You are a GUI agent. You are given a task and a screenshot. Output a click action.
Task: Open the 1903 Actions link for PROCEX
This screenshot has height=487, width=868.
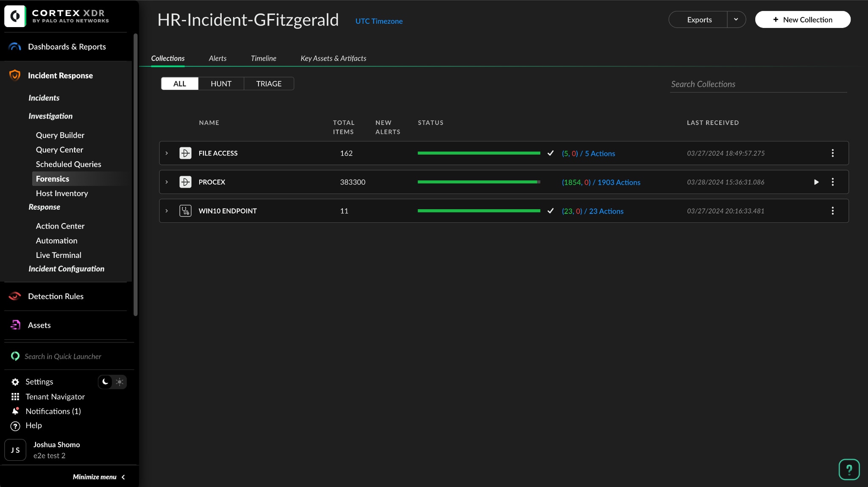(618, 183)
